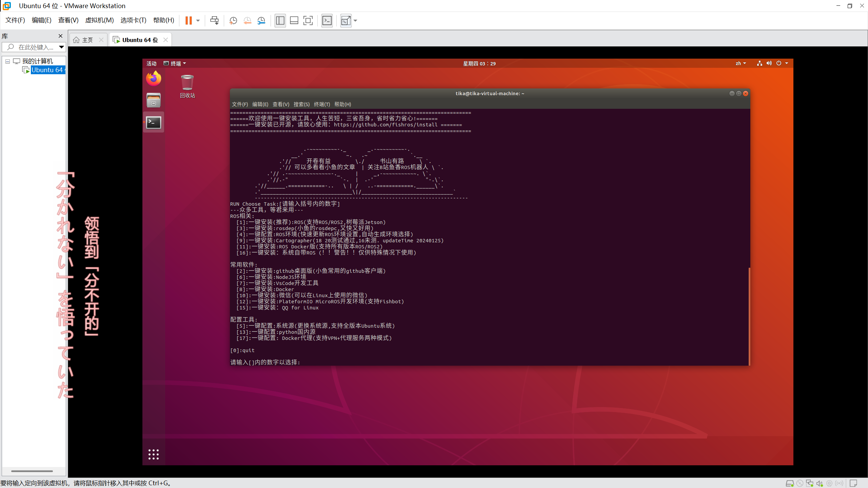Collapse the 我的计算机 tree node
868x488 pixels.
click(x=7, y=61)
